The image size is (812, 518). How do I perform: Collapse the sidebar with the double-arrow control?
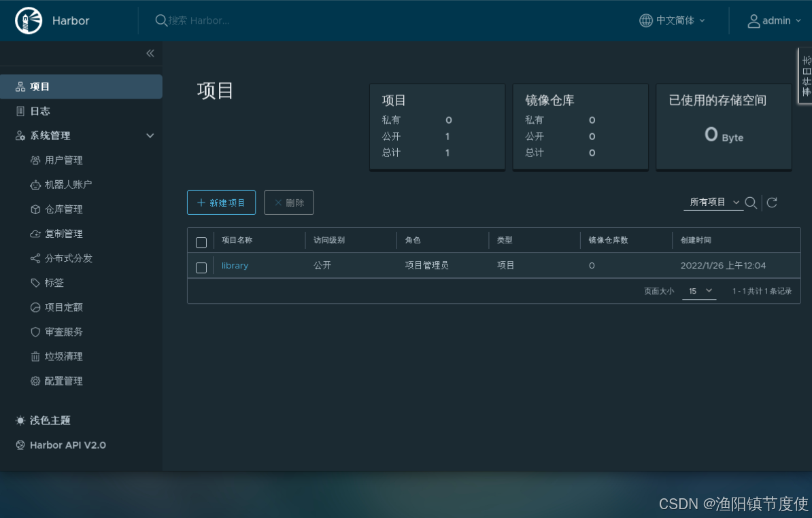[x=150, y=53]
